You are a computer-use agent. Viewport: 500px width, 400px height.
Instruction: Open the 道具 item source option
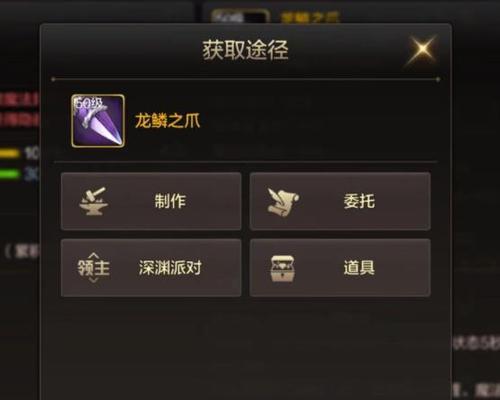coord(340,268)
